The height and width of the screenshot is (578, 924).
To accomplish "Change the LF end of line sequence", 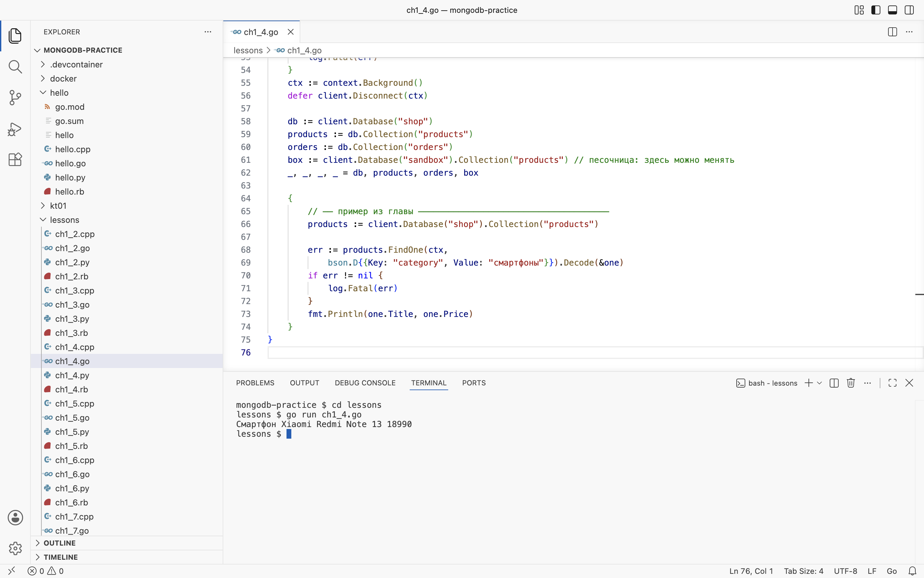I will pos(872,571).
